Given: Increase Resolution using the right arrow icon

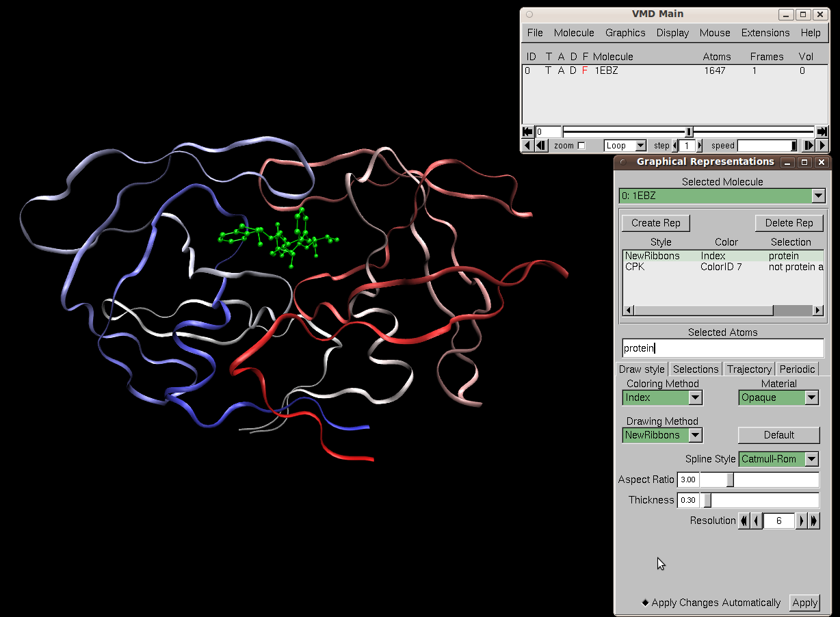Looking at the screenshot, I should pos(801,521).
